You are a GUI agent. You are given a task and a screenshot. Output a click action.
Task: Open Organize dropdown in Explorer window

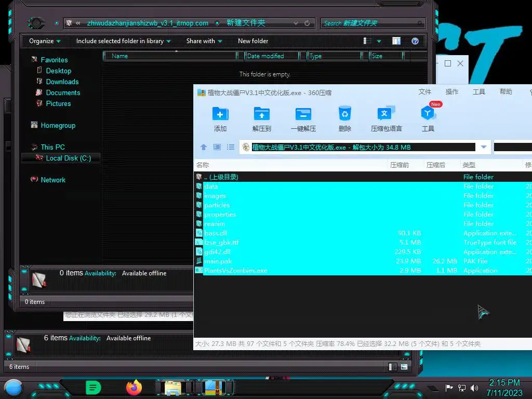tap(45, 41)
